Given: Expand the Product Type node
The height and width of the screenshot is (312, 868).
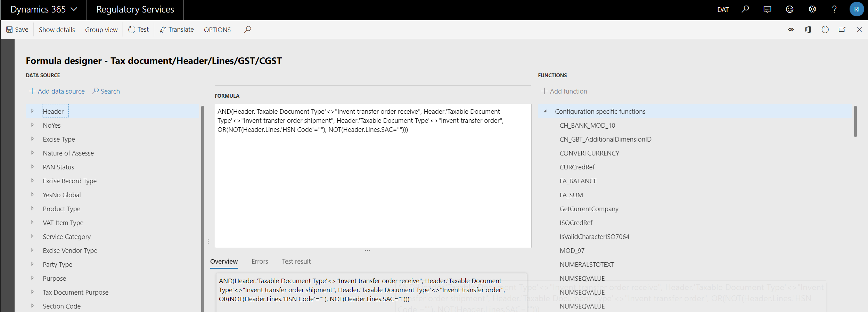Looking at the screenshot, I should [33, 208].
